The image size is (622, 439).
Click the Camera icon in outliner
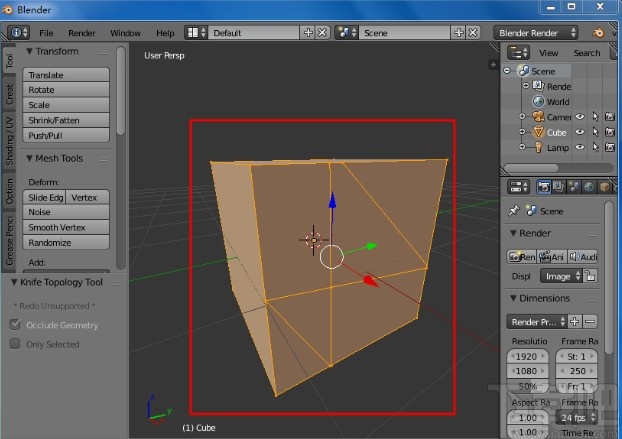[538, 117]
